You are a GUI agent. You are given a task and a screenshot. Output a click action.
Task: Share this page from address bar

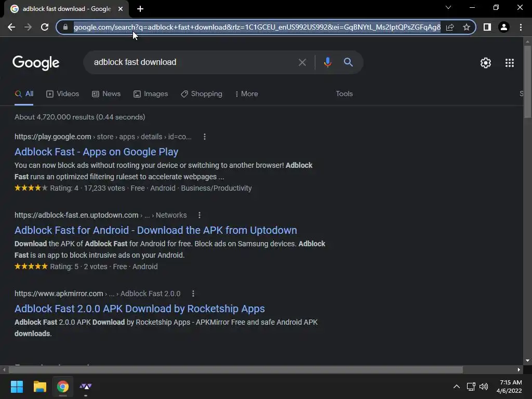450,27
